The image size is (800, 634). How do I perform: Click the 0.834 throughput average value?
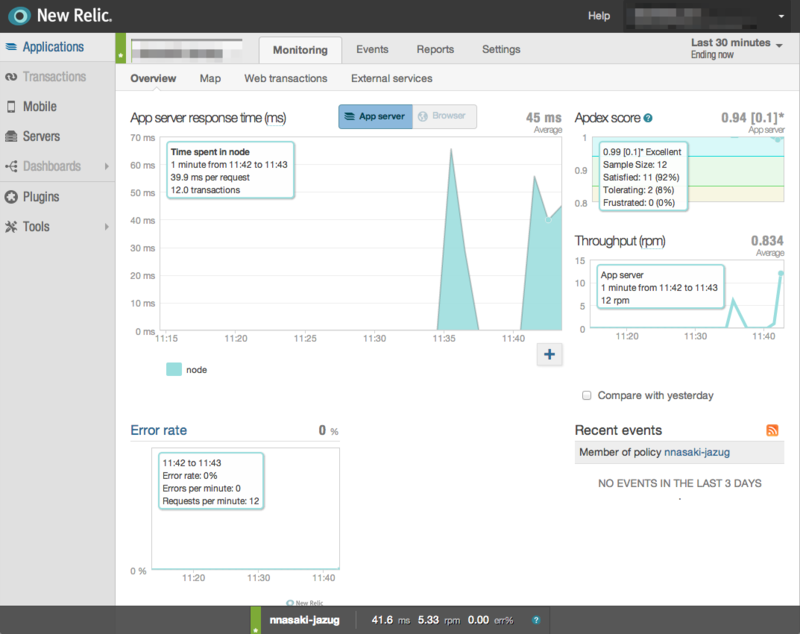pyautogui.click(x=767, y=241)
